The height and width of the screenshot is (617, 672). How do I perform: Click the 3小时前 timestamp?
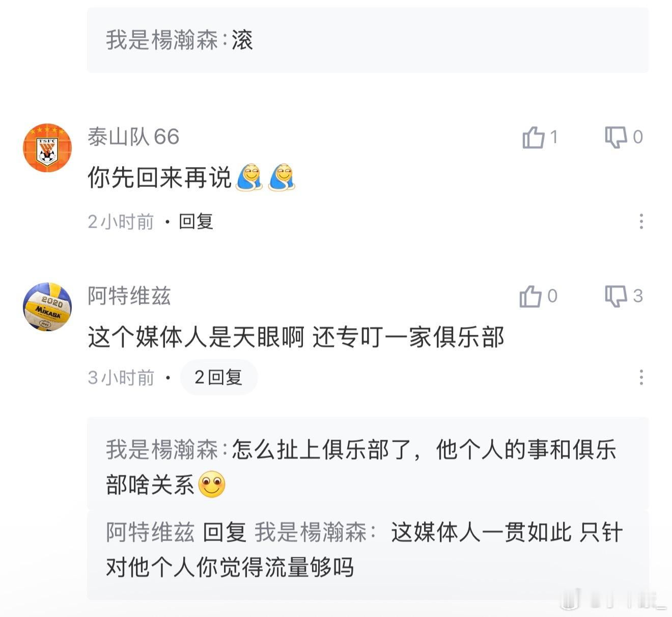click(121, 377)
